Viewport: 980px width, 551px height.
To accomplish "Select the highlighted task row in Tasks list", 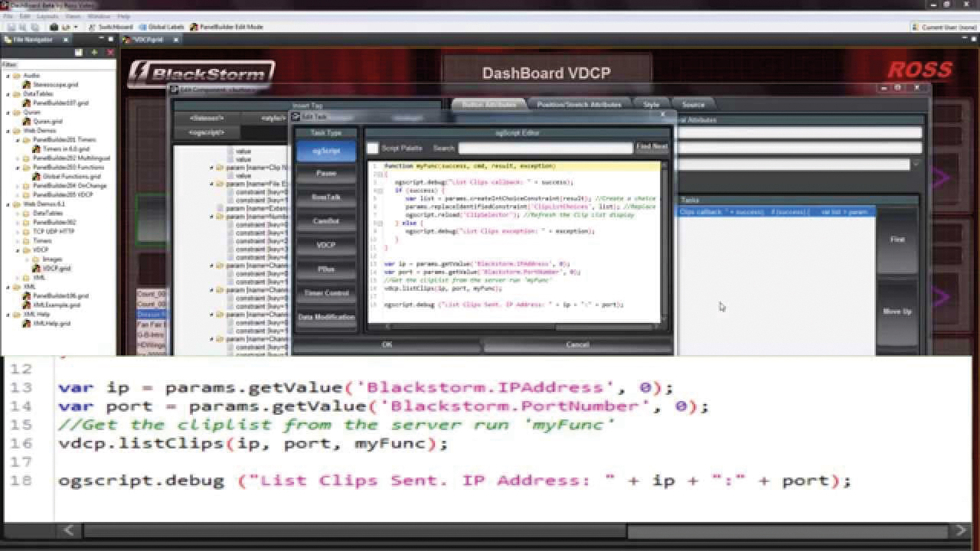I will pyautogui.click(x=776, y=212).
